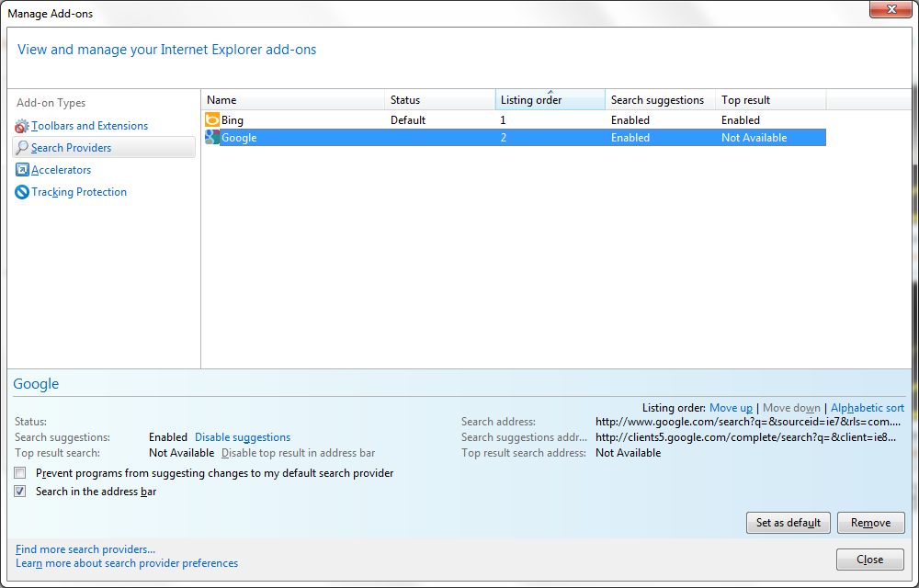
Task: Select the Bing row name
Action: 233,120
